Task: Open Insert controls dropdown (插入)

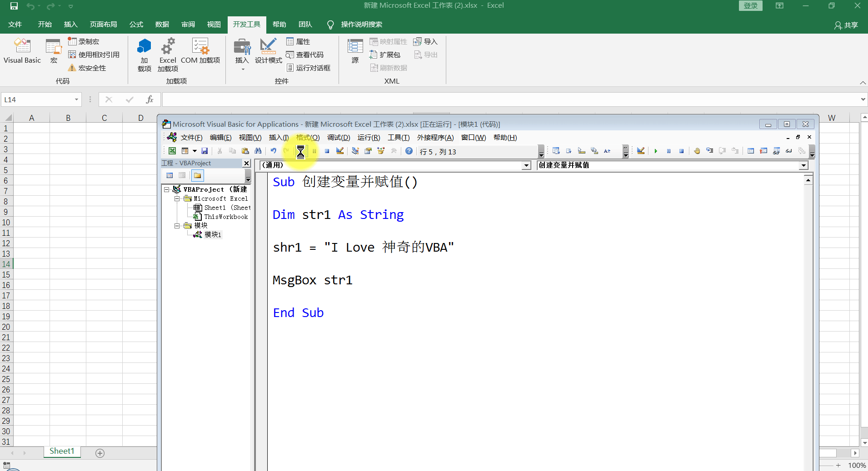Action: coord(242,55)
